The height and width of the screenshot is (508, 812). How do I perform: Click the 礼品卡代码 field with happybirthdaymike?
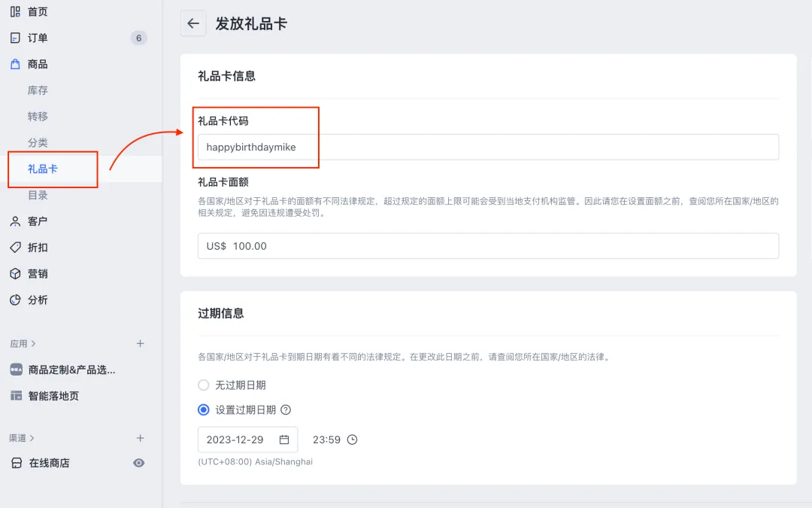click(488, 148)
